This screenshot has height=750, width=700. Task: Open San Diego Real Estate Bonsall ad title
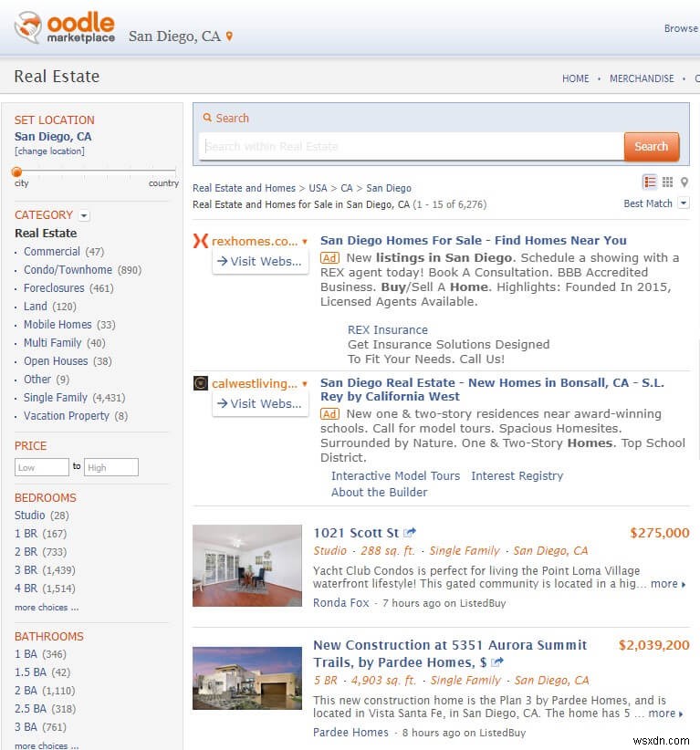pyautogui.click(x=492, y=390)
